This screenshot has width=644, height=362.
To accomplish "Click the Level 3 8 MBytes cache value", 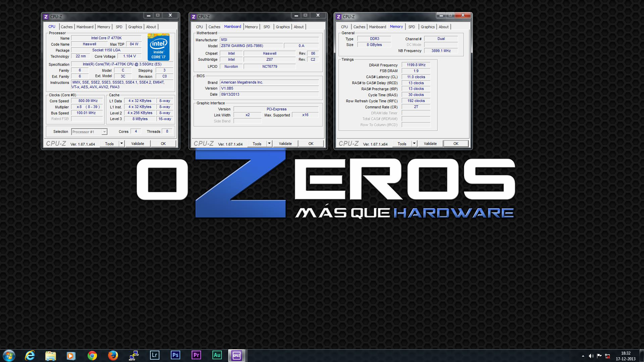I will tap(140, 119).
